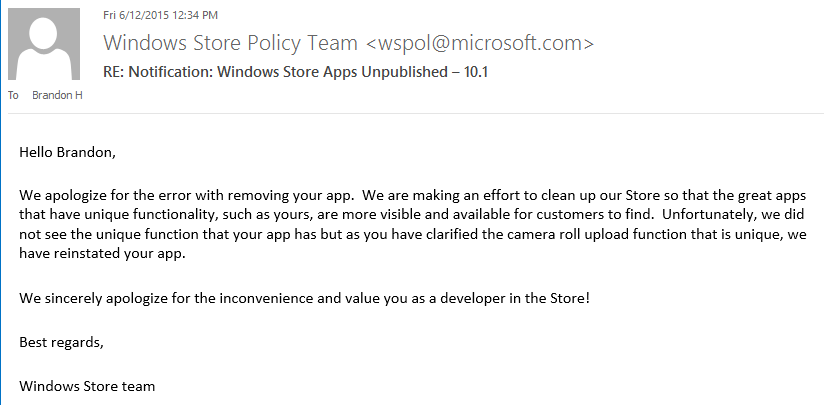This screenshot has width=824, height=405.
Task: Click the sender's gray avatar placeholder
Action: [x=44, y=44]
